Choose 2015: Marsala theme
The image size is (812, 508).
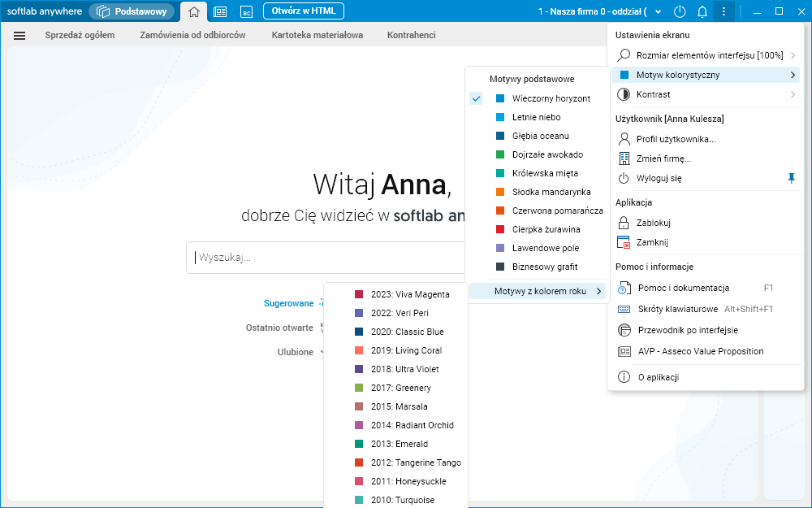(396, 406)
